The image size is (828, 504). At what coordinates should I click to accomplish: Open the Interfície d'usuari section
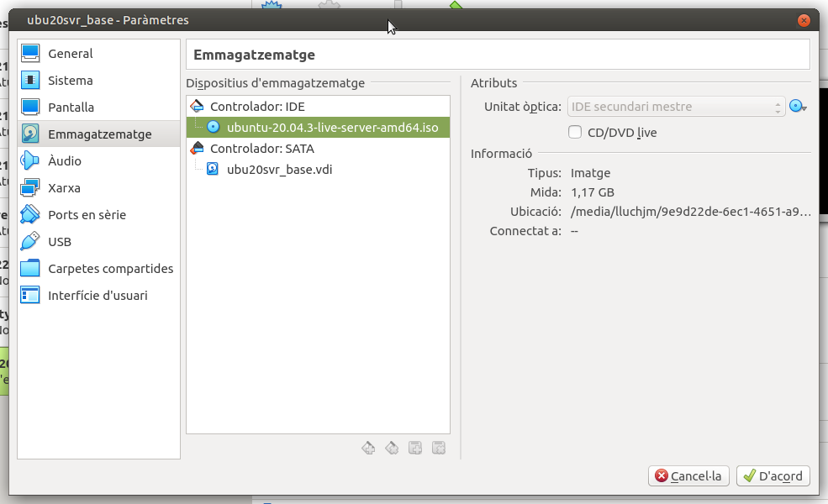98,296
